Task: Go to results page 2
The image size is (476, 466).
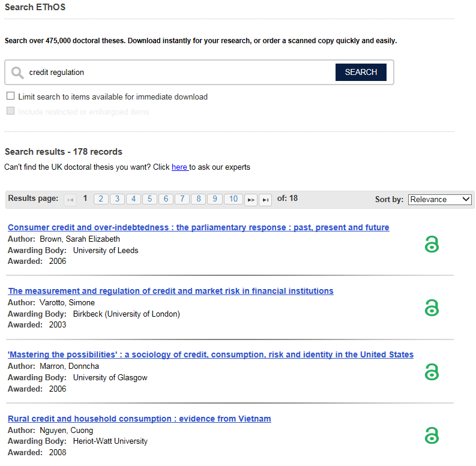Action: [101, 199]
